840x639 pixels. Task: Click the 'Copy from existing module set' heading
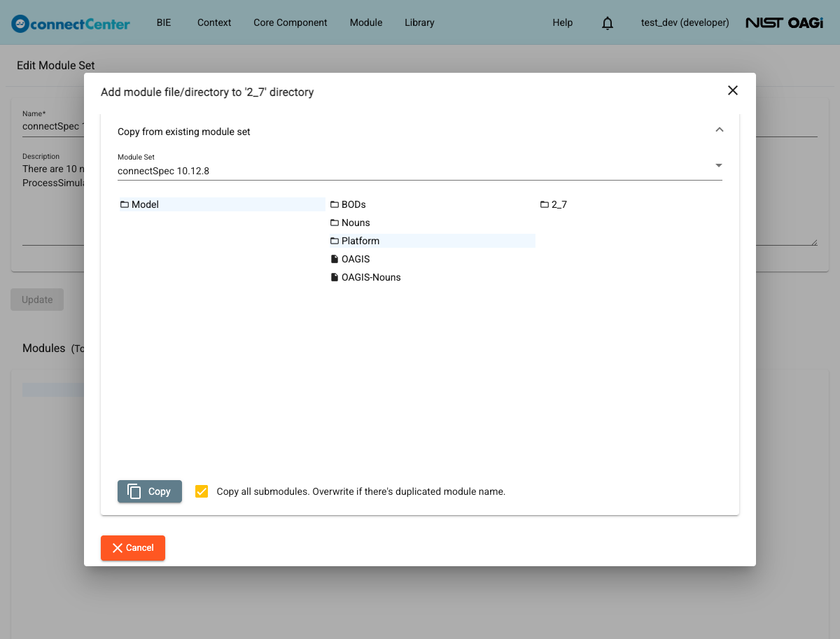coord(184,132)
